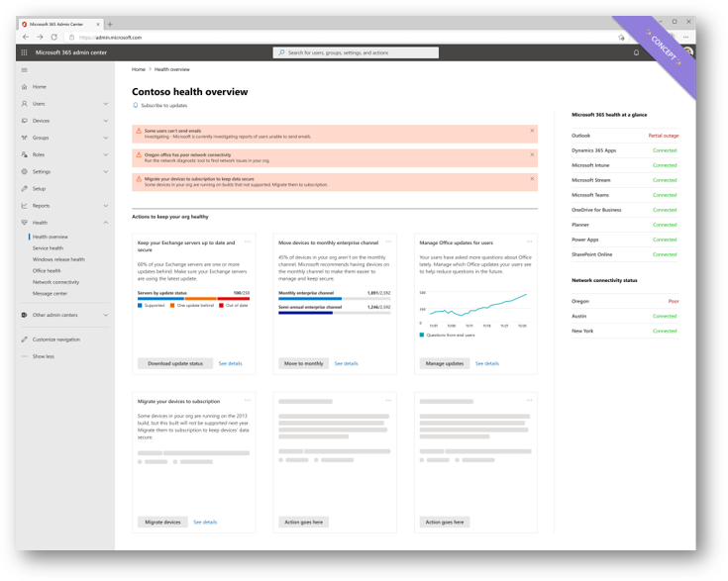The image size is (728, 581).
Task: Click the Manage updates button
Action: point(445,363)
